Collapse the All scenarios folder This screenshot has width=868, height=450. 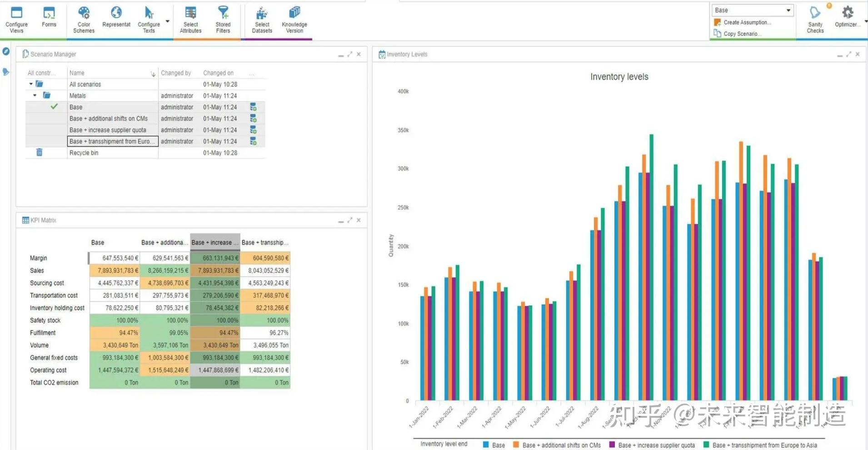31,84
